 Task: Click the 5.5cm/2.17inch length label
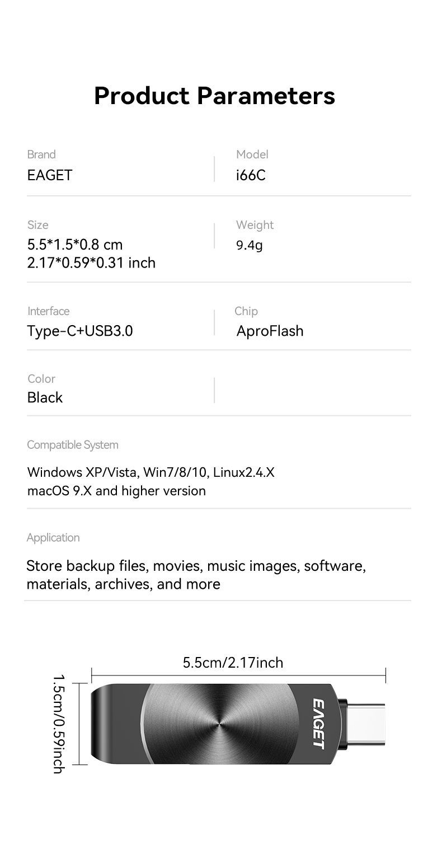click(x=233, y=663)
